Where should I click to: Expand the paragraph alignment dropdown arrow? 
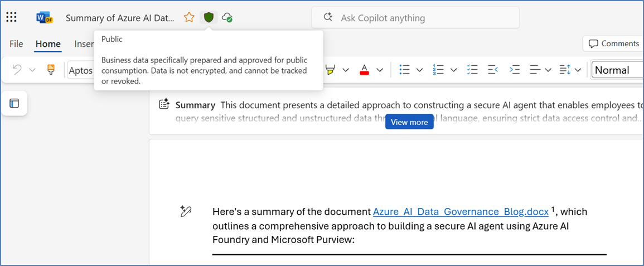tap(548, 70)
